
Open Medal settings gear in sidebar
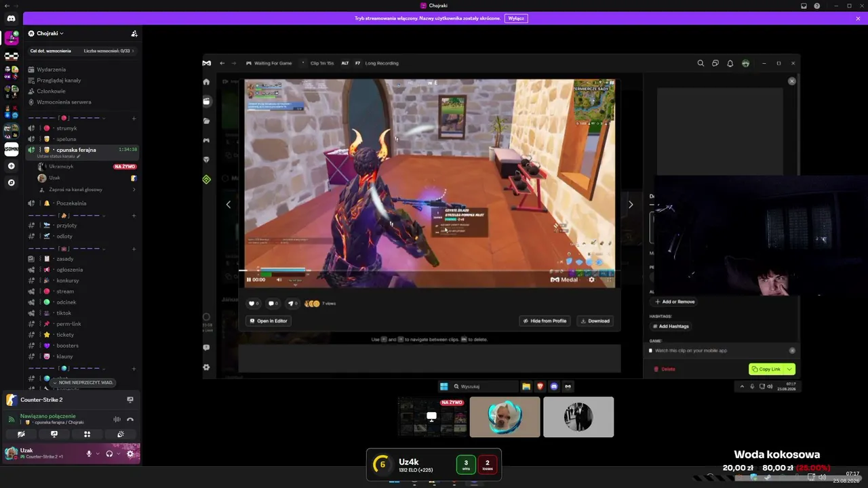click(x=206, y=367)
